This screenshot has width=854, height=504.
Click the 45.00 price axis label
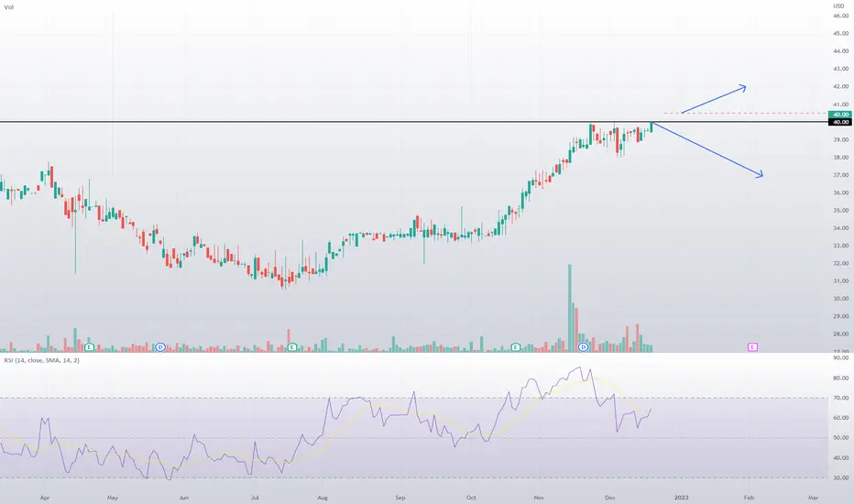(x=840, y=33)
